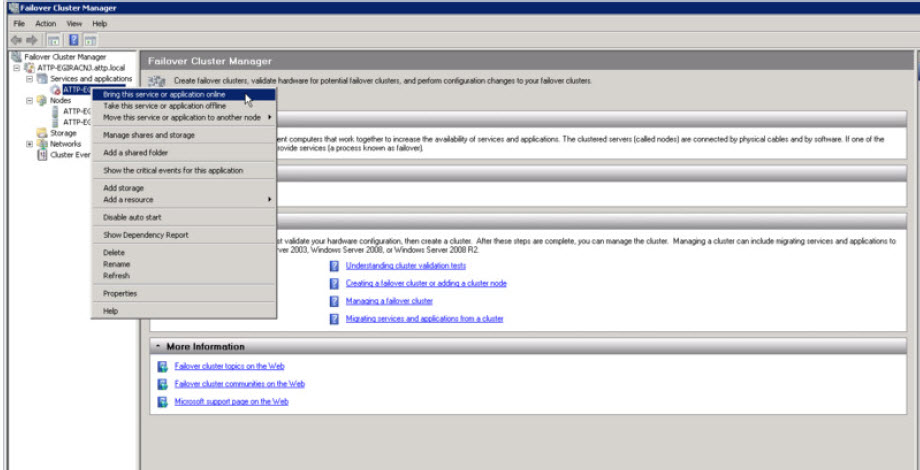Click the Back arrow toolbar icon
Viewport: 920px width, 470px height.
pos(16,40)
